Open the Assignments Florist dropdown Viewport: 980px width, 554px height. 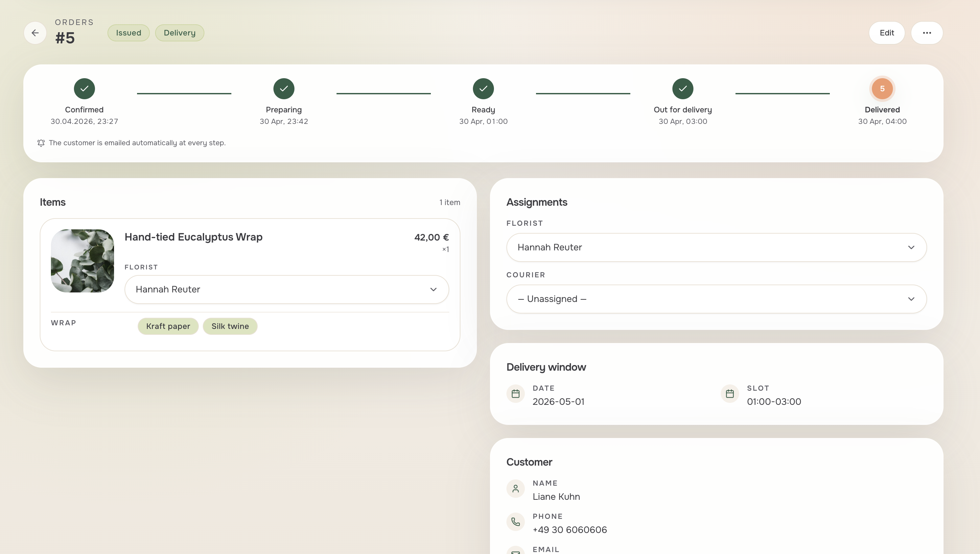(x=716, y=247)
